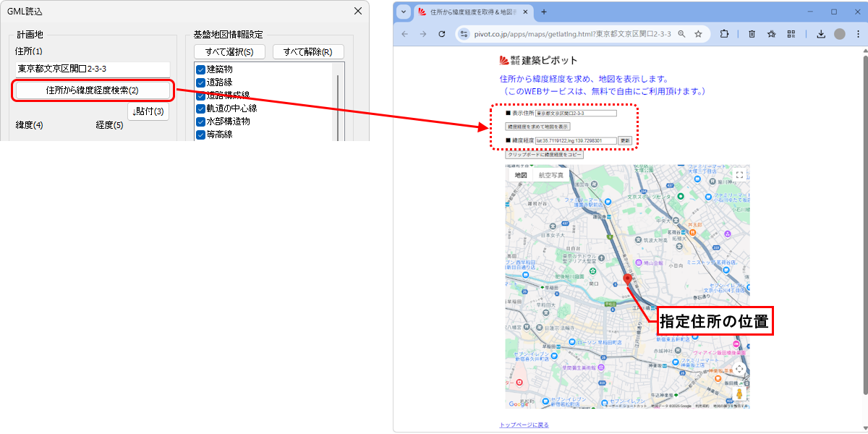Open the browser tab search dropdown

coord(404,12)
